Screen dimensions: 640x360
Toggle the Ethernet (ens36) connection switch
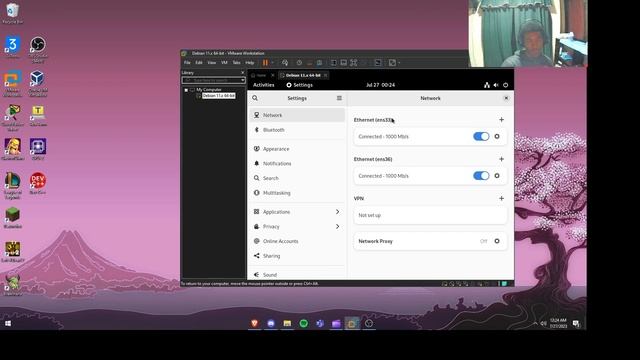pyautogui.click(x=481, y=176)
